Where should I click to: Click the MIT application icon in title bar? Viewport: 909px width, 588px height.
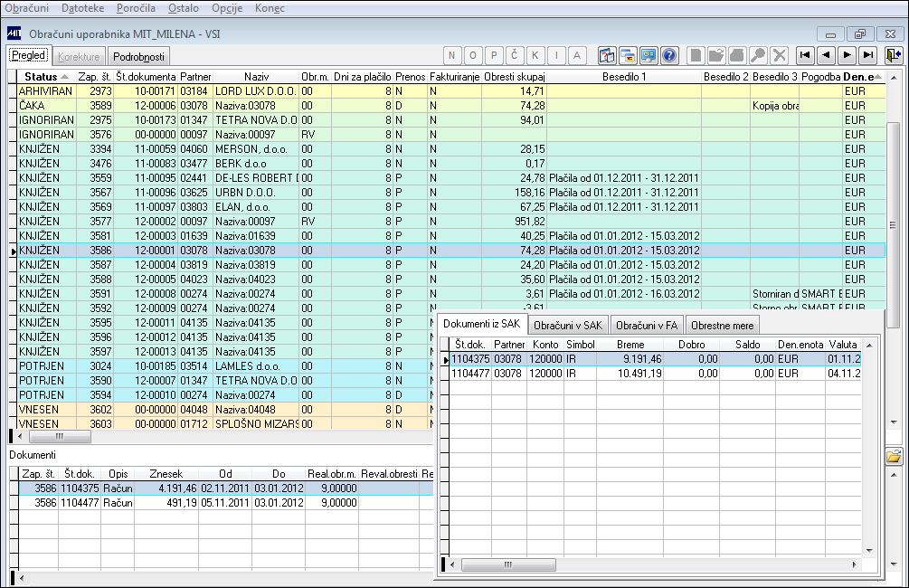click(x=14, y=33)
